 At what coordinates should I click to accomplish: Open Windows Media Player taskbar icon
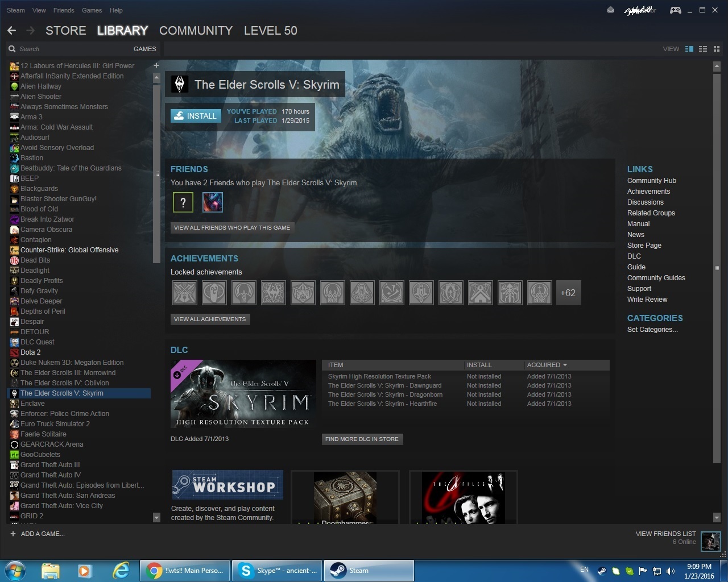tap(85, 570)
